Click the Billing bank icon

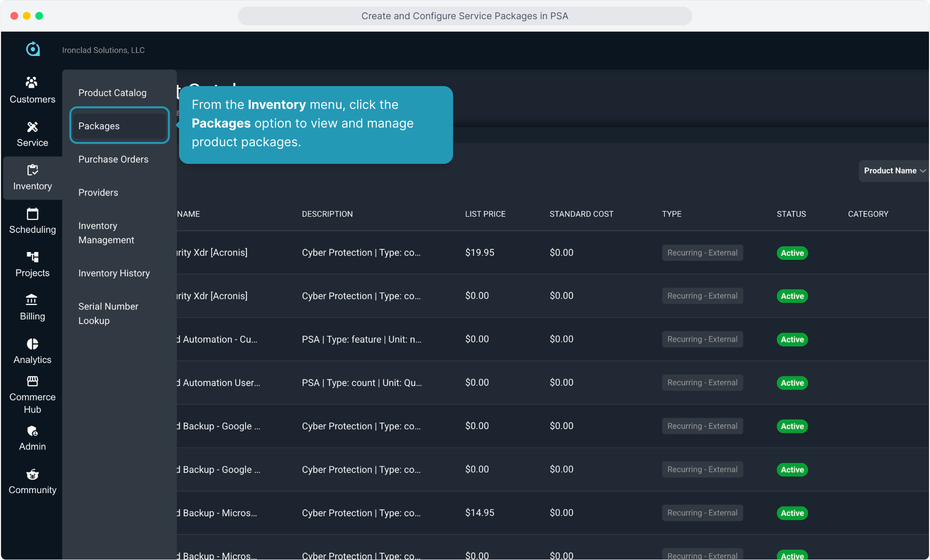pos(32,300)
